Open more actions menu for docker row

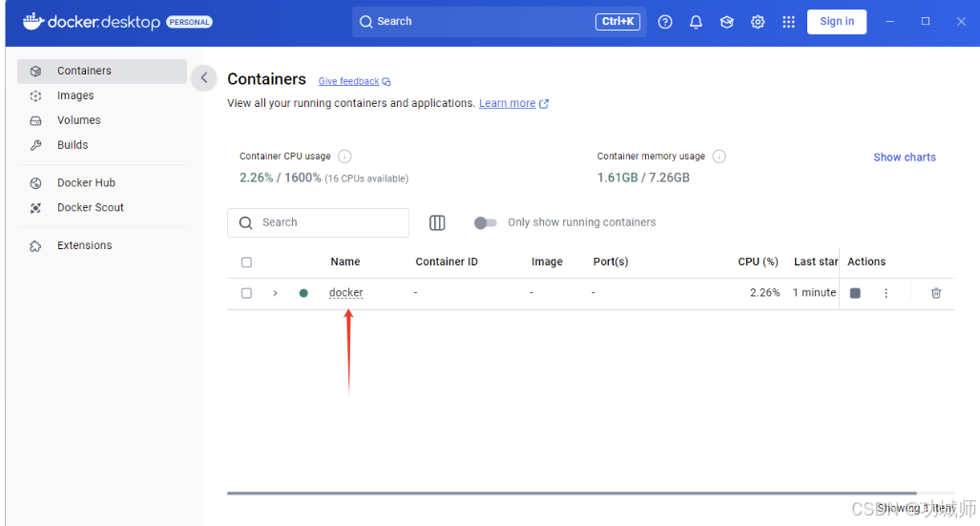click(886, 293)
